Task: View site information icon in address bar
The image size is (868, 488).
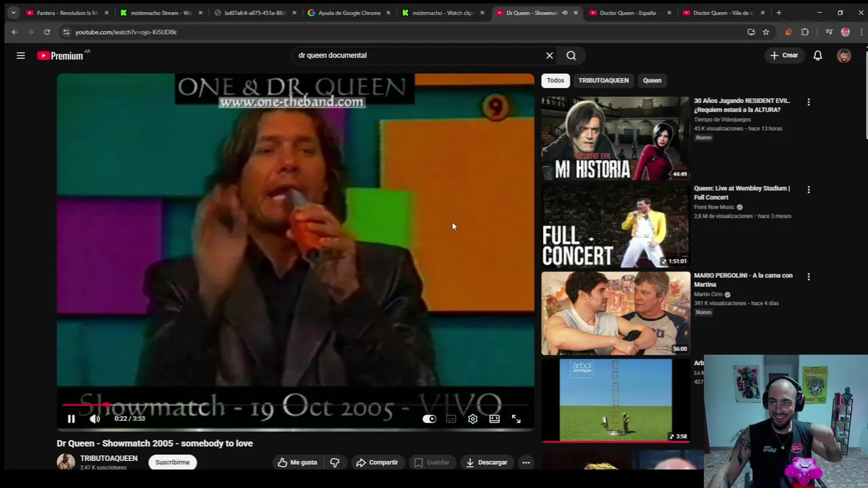Action: 66,32
